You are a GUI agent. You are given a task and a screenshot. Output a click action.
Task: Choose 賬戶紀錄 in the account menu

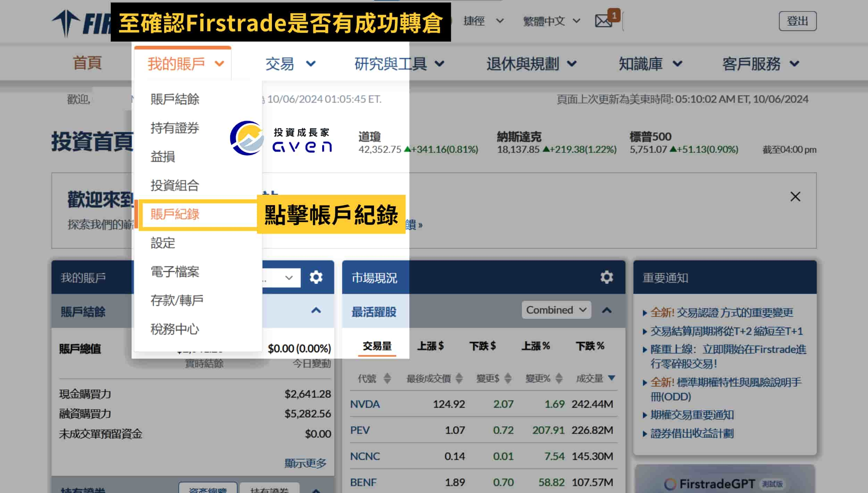175,214
